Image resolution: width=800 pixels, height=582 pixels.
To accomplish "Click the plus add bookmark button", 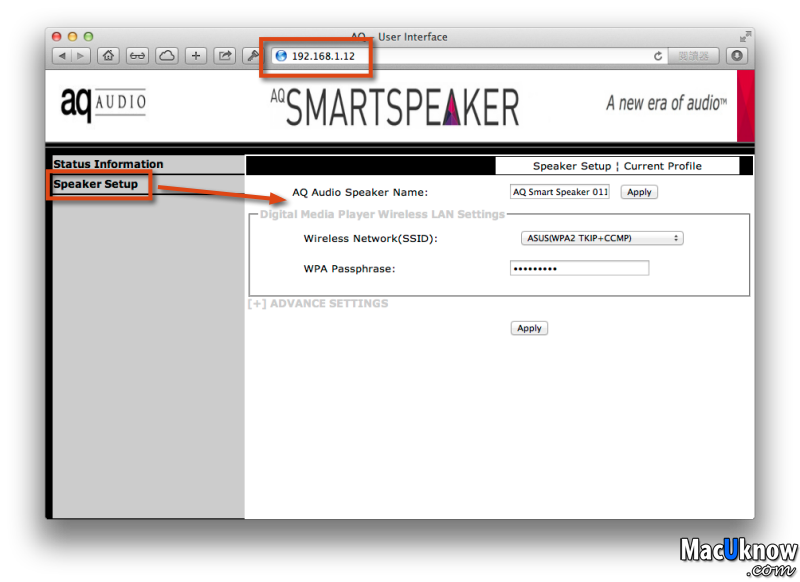I will (x=196, y=56).
